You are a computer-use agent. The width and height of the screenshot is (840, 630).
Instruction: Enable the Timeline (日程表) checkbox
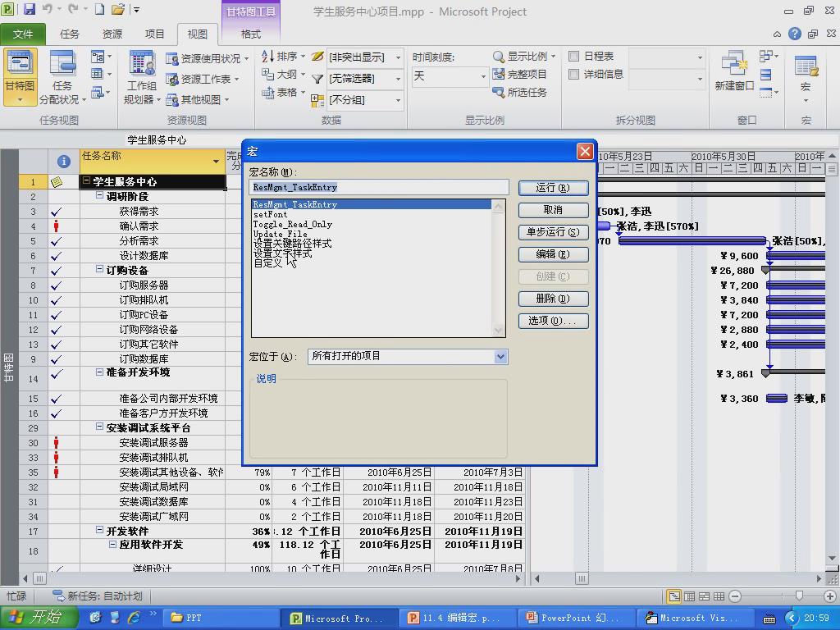(573, 57)
